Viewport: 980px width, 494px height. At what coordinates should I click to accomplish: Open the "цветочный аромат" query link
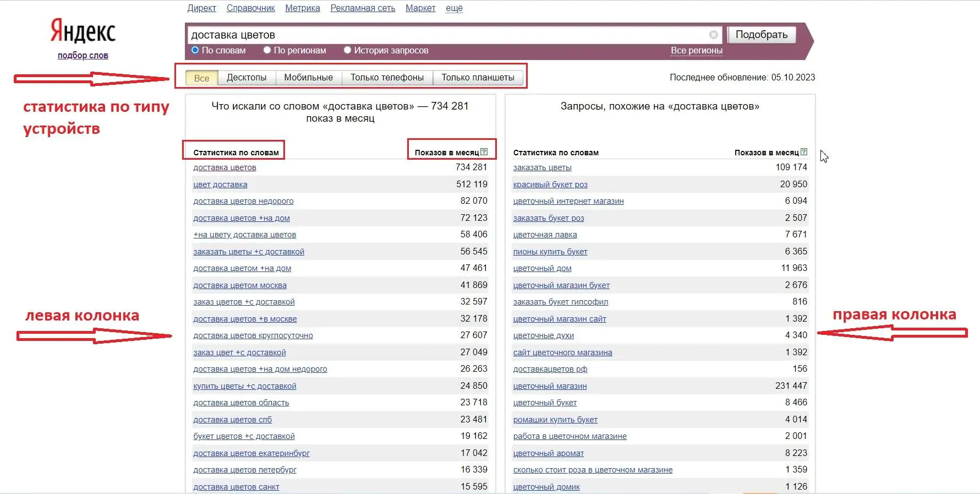549,453
